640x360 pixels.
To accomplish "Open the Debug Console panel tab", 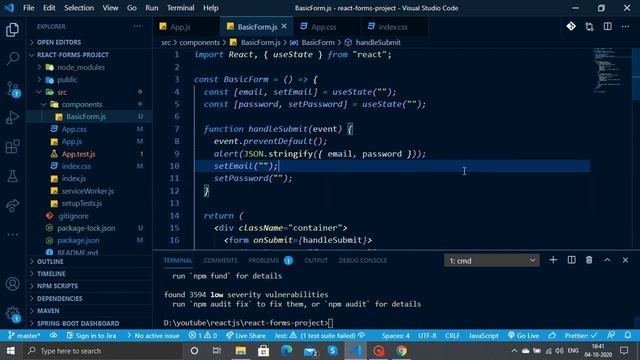I will [362, 260].
